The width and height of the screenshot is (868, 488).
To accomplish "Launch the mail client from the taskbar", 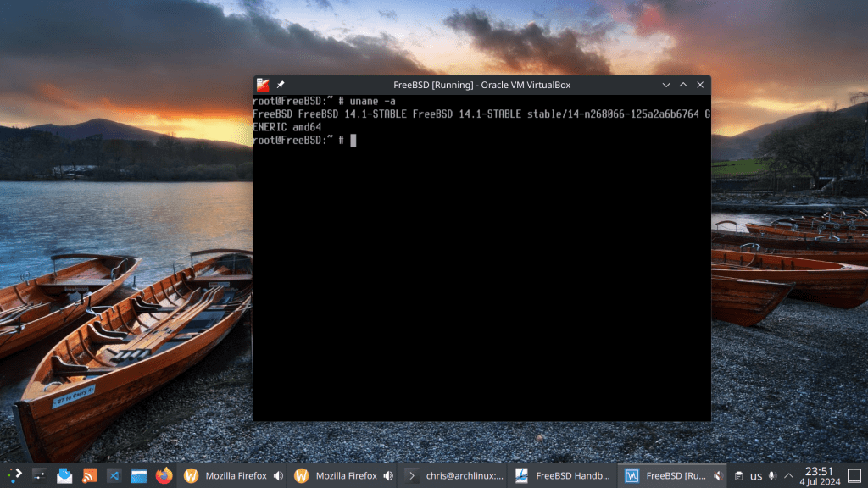I will click(64, 475).
